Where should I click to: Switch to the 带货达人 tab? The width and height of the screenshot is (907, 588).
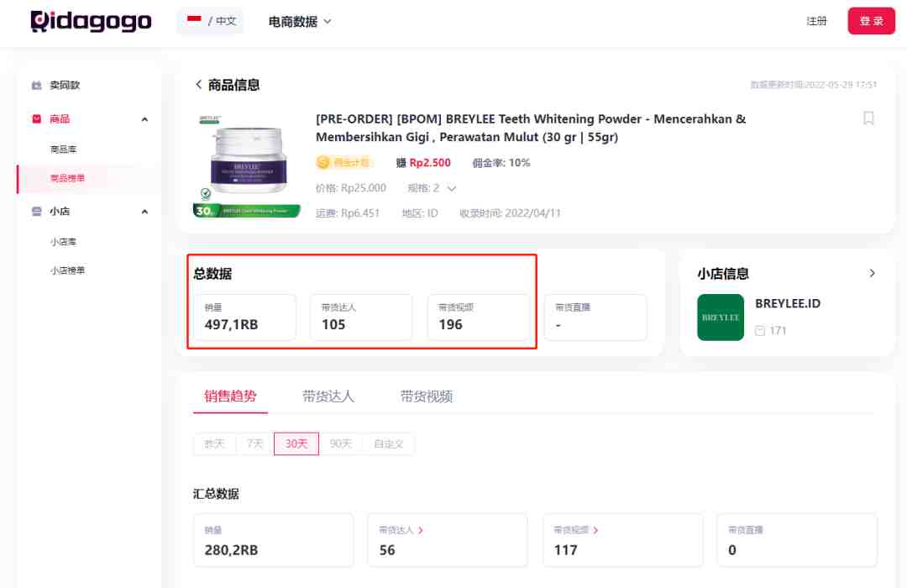pyautogui.click(x=328, y=396)
